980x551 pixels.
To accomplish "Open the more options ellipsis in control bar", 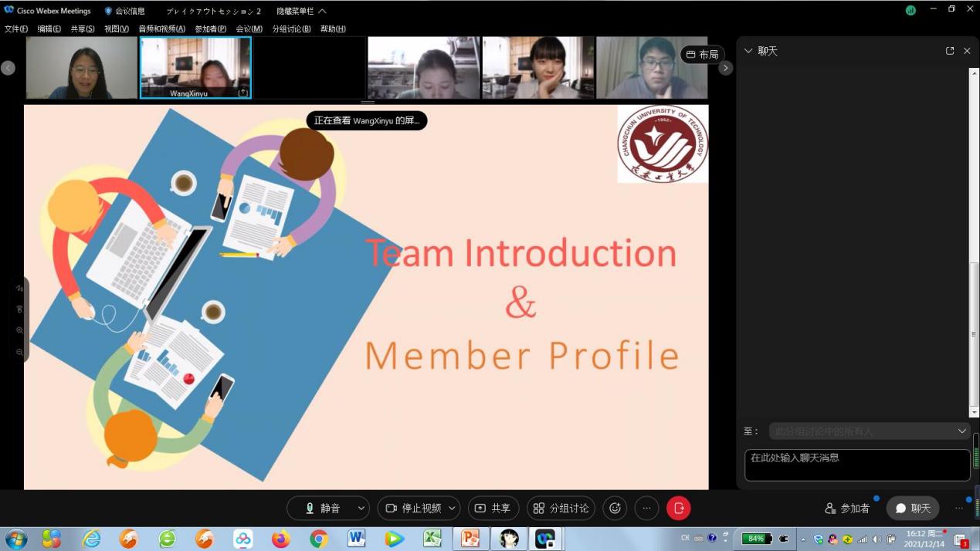I will [x=646, y=508].
